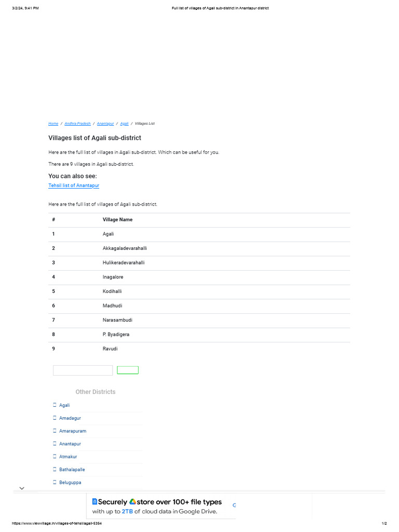Select the Beluguppa district link
The image size is (399, 532).
pos(70,482)
